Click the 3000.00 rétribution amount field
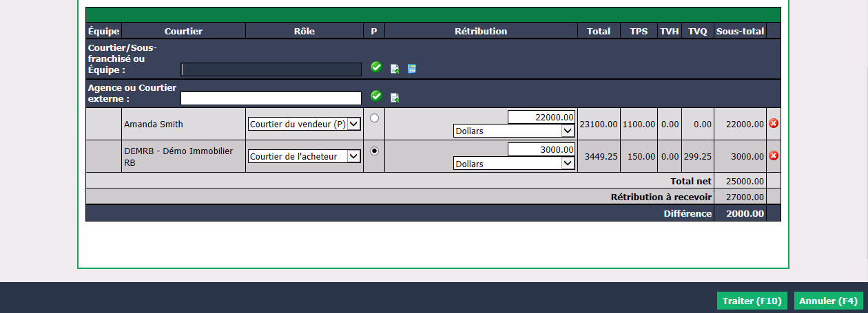Viewport: 868px width, 313px height. [x=541, y=149]
